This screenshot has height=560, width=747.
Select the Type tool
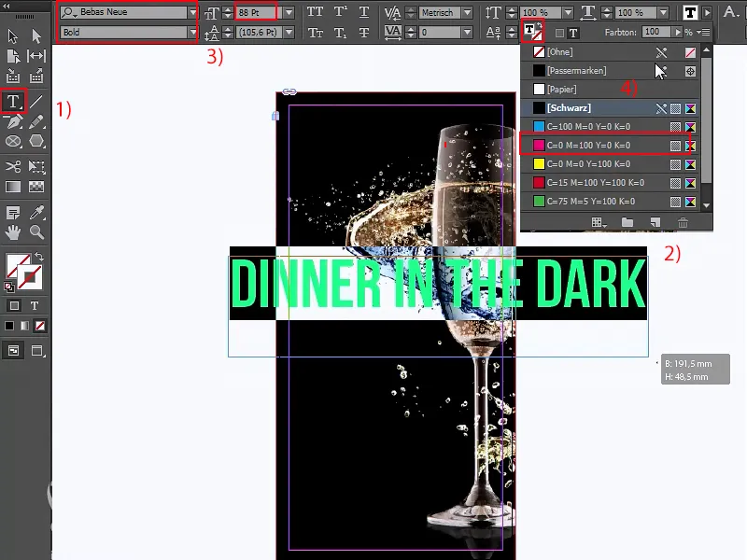tap(13, 101)
